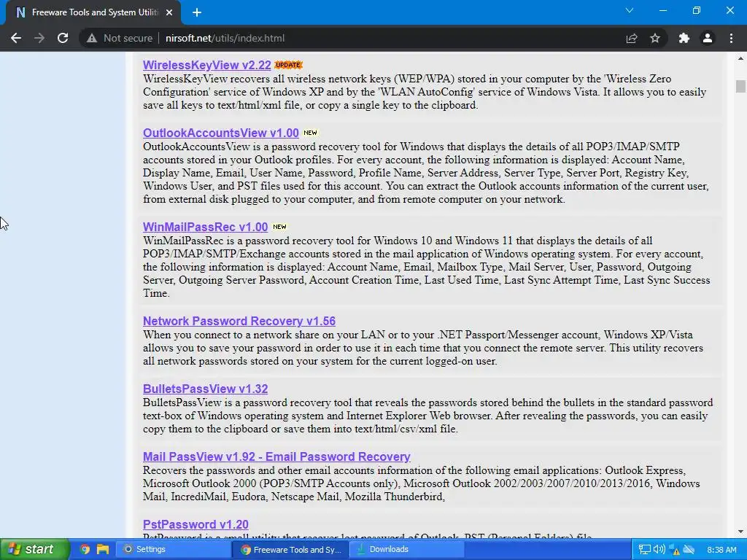
Task: Open the PstPassword v1.20 link
Action: (196, 524)
